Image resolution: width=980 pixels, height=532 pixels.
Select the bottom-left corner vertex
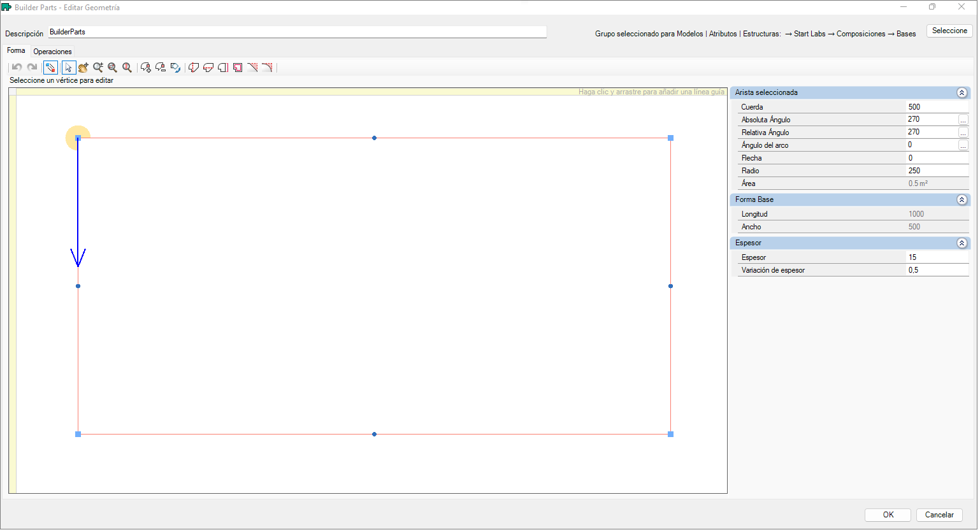tap(78, 434)
